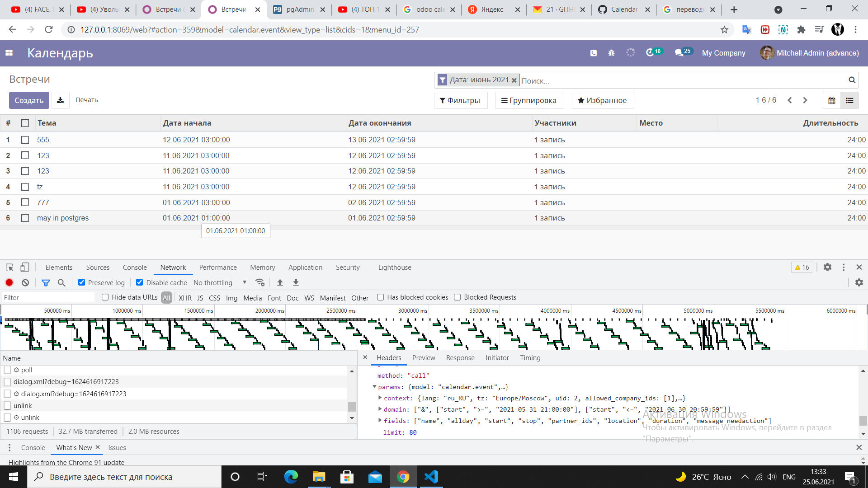Screen dimensions: 868x488
Task: Stop network recording with red record button
Action: [x=9, y=282]
